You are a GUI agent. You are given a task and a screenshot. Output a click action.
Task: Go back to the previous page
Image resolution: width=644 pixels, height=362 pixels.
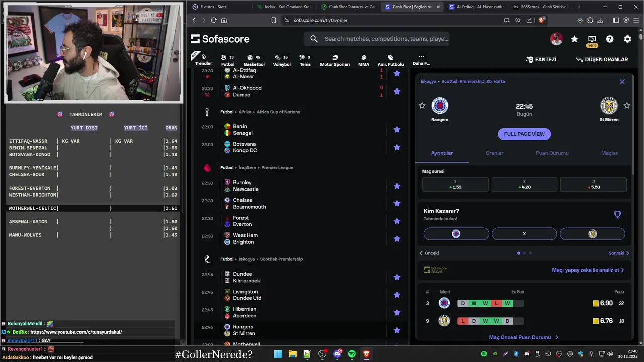click(x=194, y=20)
